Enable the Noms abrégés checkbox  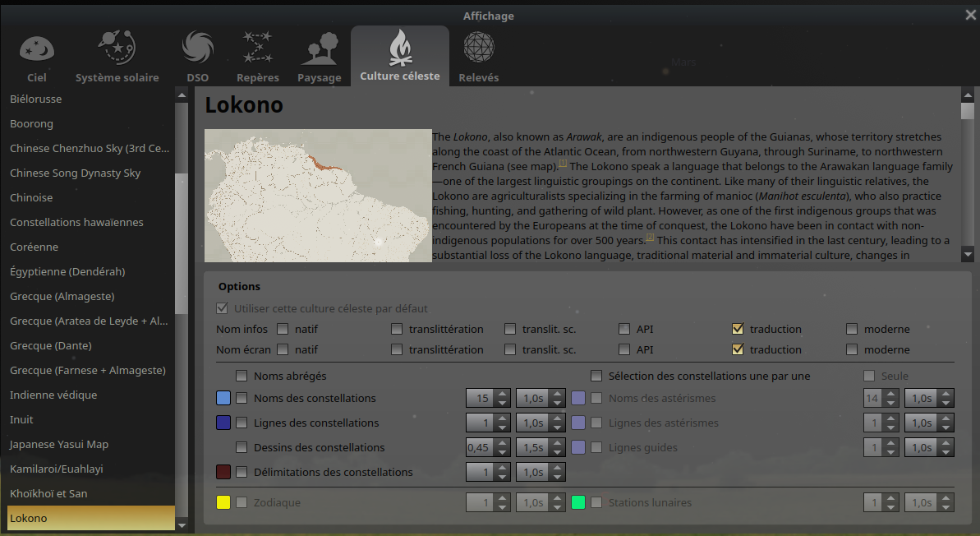point(242,377)
